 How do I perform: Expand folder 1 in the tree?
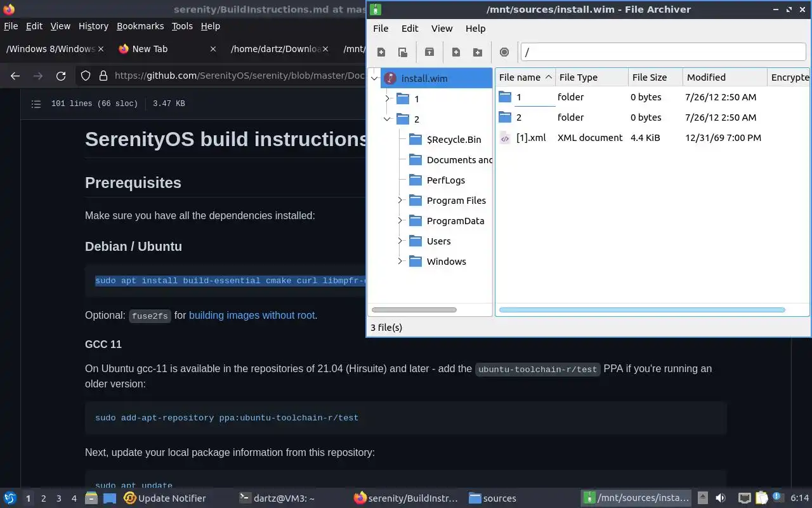tap(388, 99)
